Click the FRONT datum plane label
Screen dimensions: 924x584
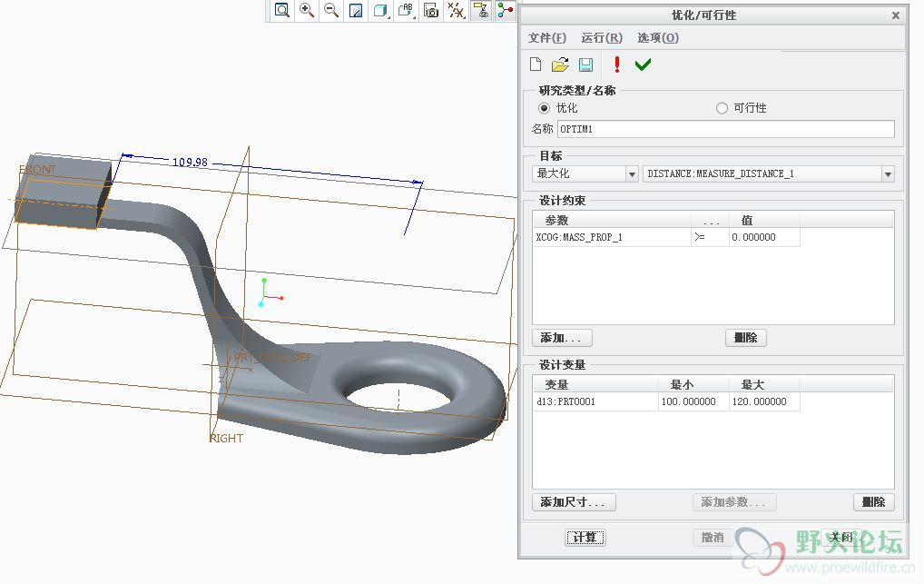(37, 169)
